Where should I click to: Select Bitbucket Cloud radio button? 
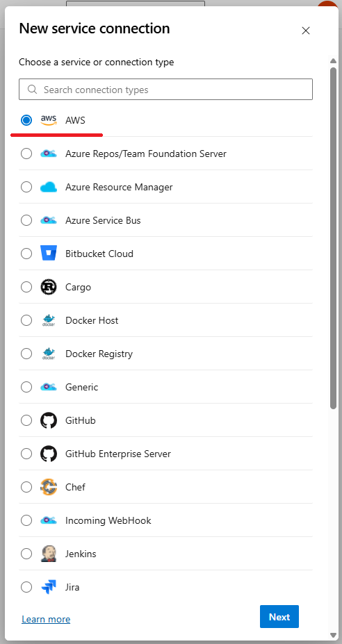click(26, 254)
